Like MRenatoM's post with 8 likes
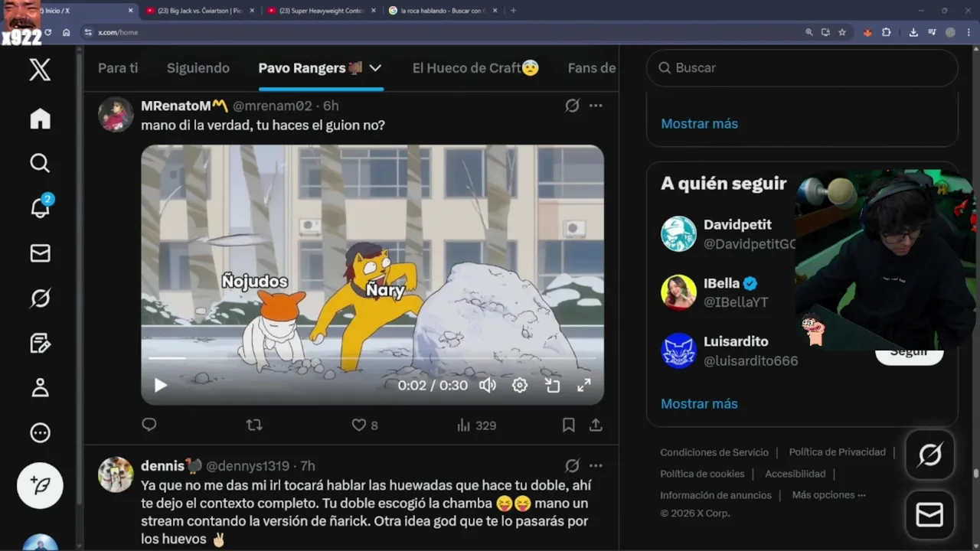 pyautogui.click(x=364, y=425)
